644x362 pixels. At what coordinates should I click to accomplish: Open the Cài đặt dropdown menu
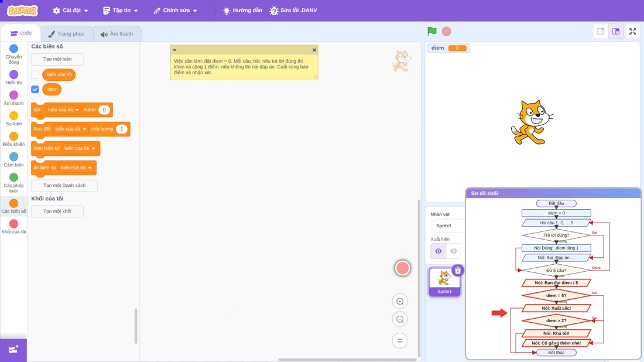(70, 11)
